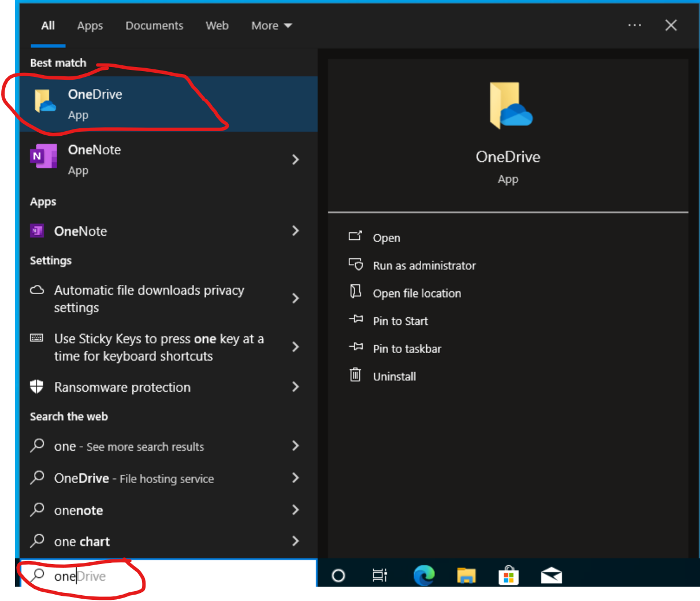Select 'one - See more search results'
The height and width of the screenshot is (601, 700).
click(129, 447)
